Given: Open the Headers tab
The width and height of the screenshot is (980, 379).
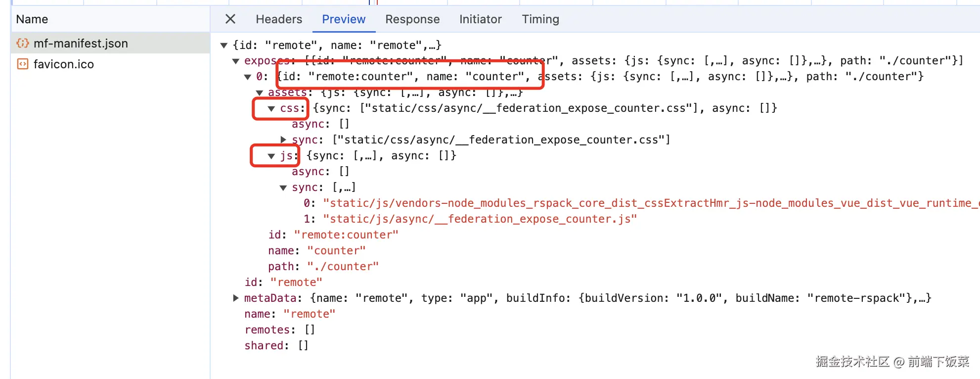Looking at the screenshot, I should [279, 19].
